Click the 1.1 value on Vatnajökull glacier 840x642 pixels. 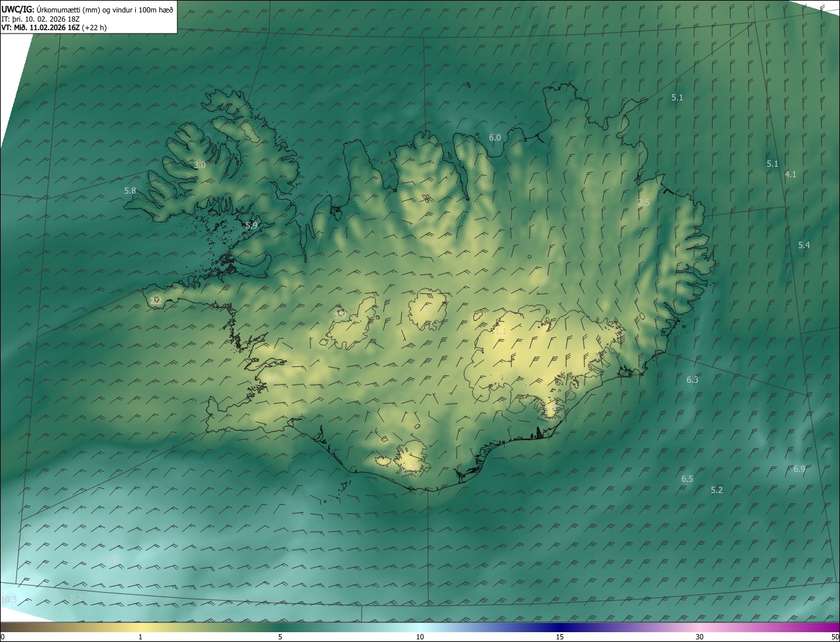pos(500,332)
